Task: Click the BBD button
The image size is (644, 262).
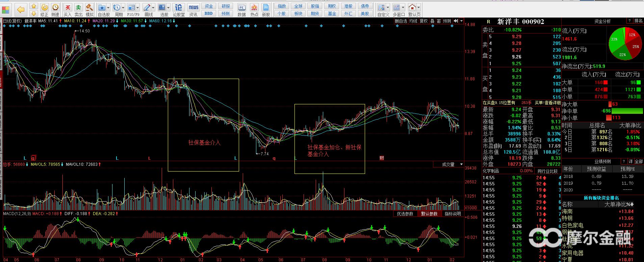Action: tap(209, 14)
